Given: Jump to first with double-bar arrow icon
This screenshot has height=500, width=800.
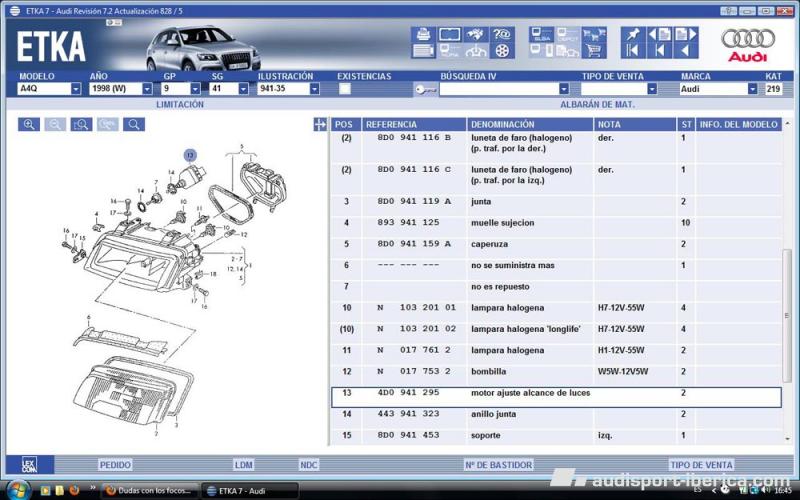Looking at the screenshot, I should tap(633, 51).
